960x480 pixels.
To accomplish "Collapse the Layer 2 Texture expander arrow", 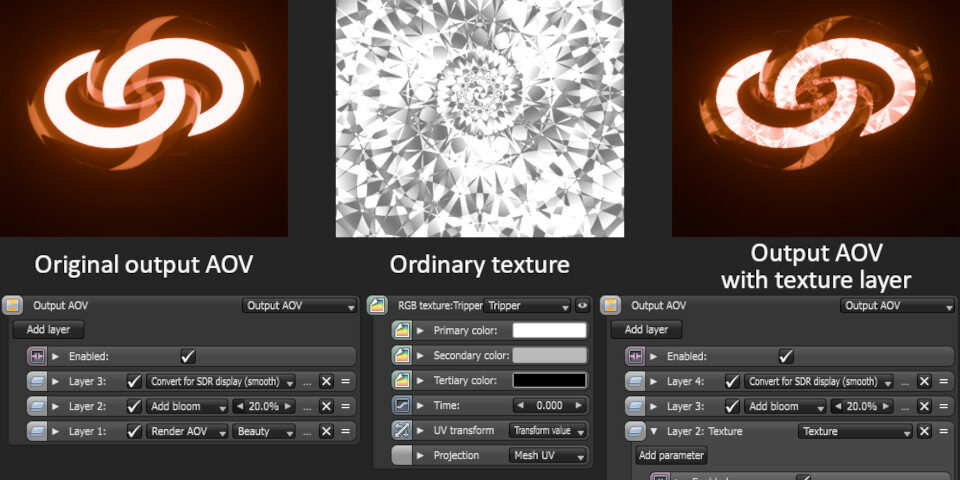I will click(654, 432).
